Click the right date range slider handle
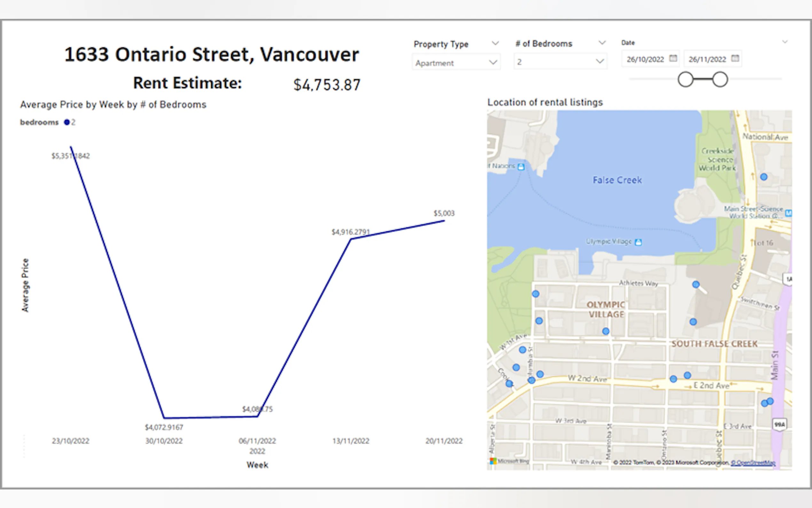Image resolution: width=812 pixels, height=508 pixels. pyautogui.click(x=720, y=80)
